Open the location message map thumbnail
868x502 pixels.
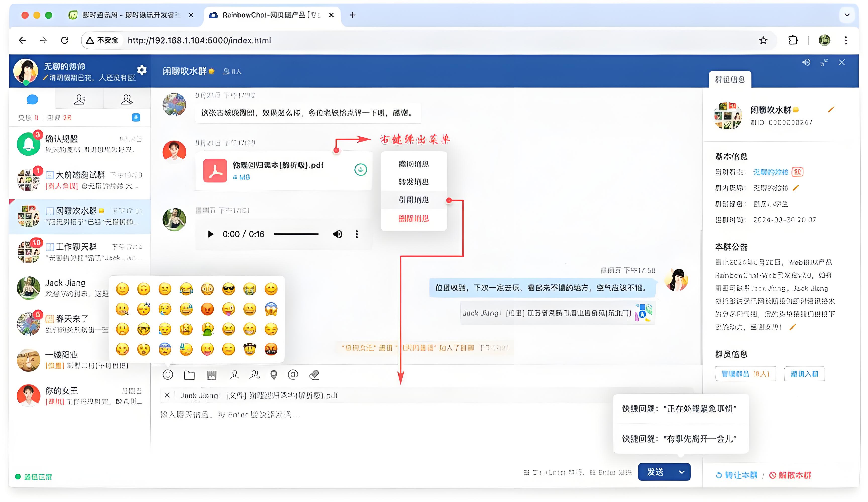(x=643, y=313)
